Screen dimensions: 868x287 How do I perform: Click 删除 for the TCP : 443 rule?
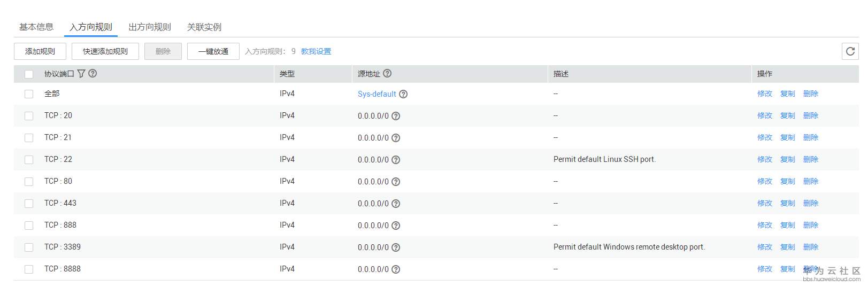811,203
